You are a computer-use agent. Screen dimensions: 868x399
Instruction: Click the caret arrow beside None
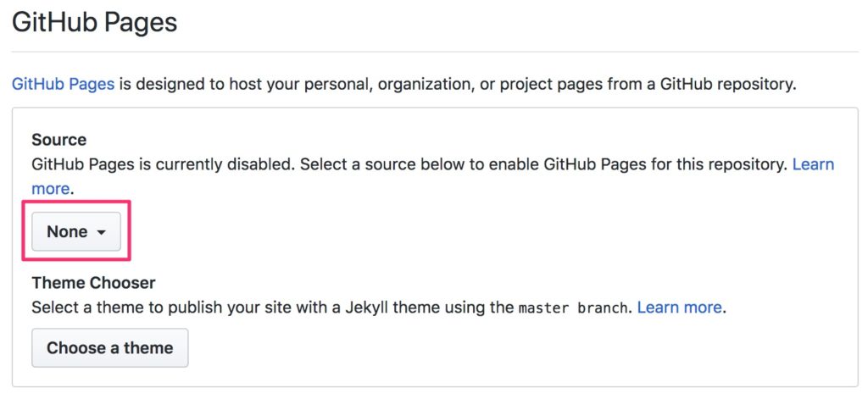point(101,233)
